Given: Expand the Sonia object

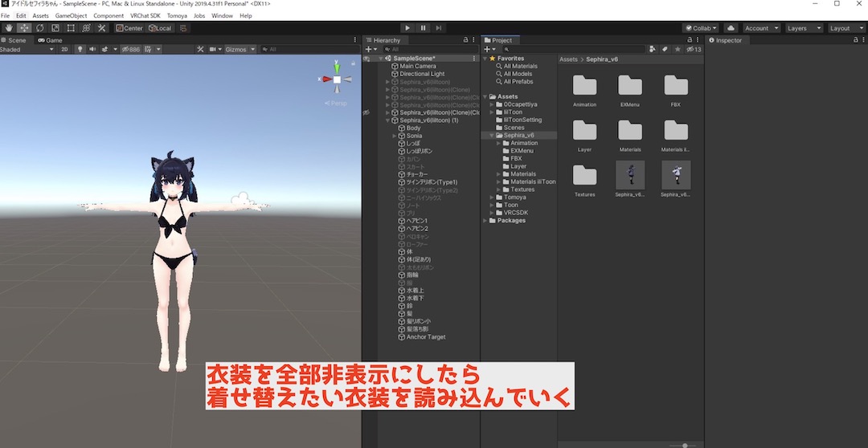Looking at the screenshot, I should pos(394,136).
